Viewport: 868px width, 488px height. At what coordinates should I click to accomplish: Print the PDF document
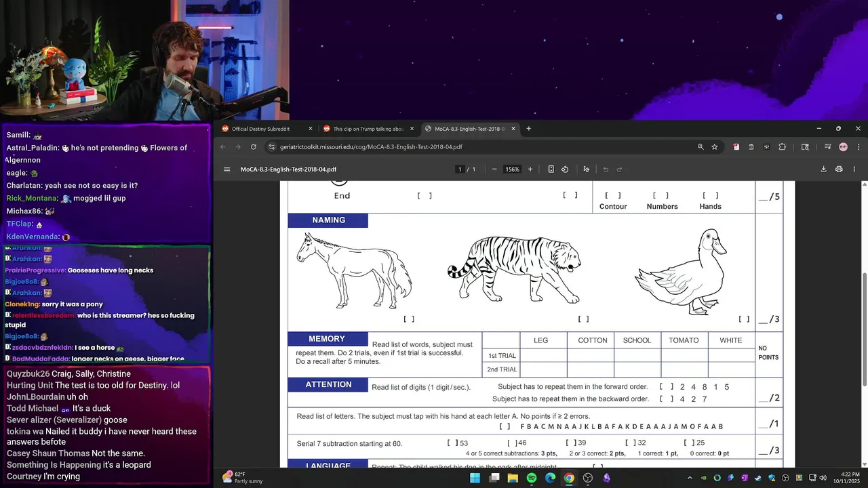coord(839,169)
